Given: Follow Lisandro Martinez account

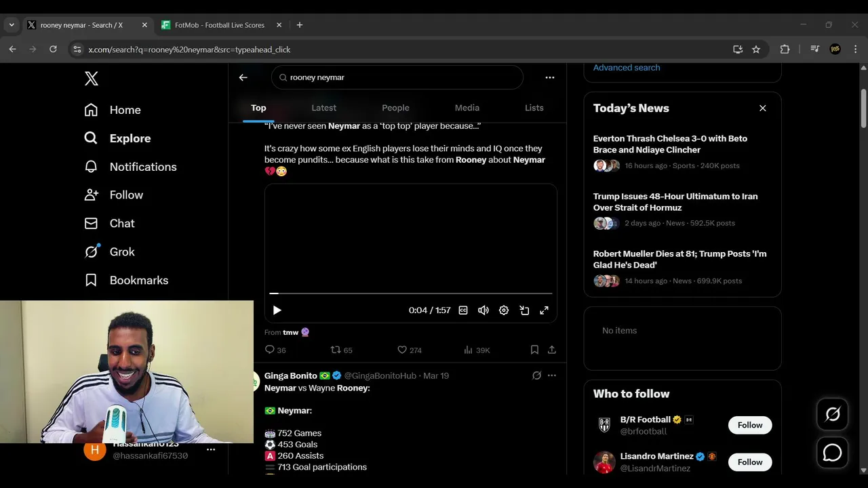Looking at the screenshot, I should point(750,462).
